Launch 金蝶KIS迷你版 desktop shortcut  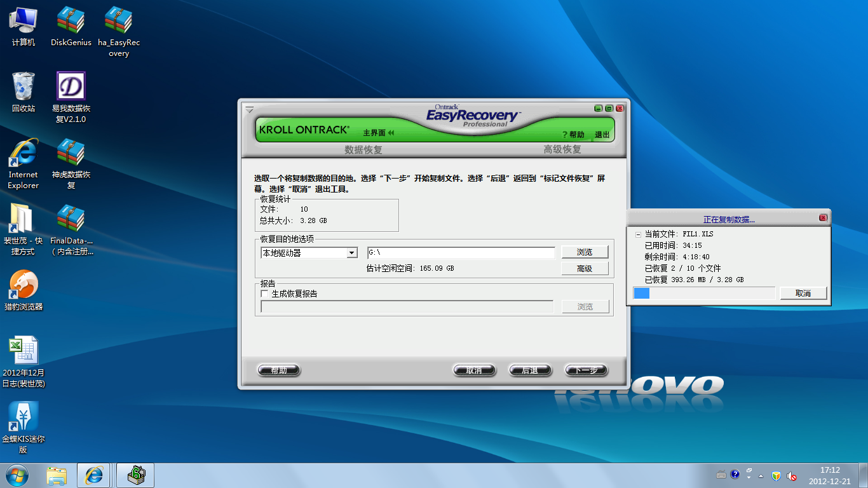click(24, 428)
